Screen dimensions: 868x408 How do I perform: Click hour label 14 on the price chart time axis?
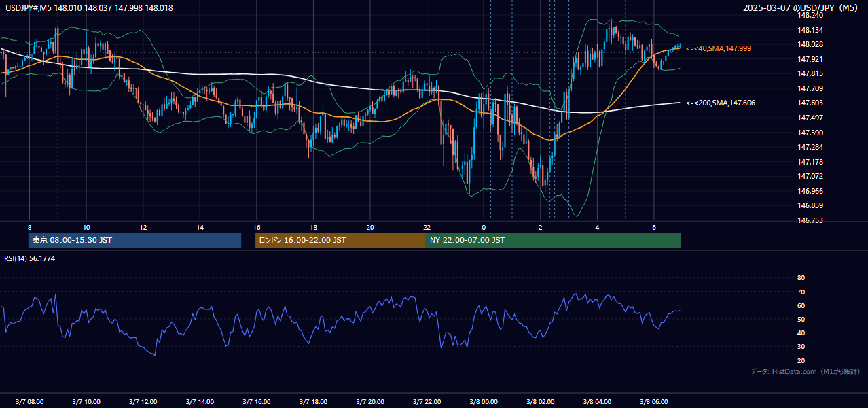[200, 227]
